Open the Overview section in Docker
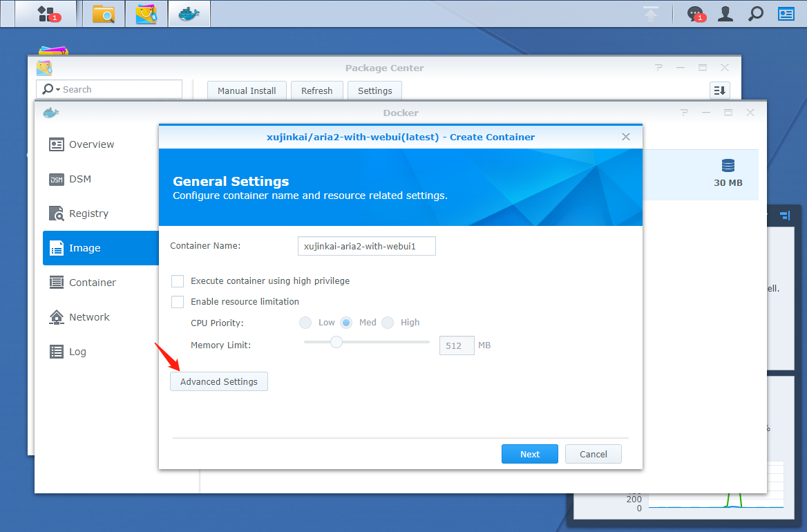The width and height of the screenshot is (807, 532). click(92, 144)
